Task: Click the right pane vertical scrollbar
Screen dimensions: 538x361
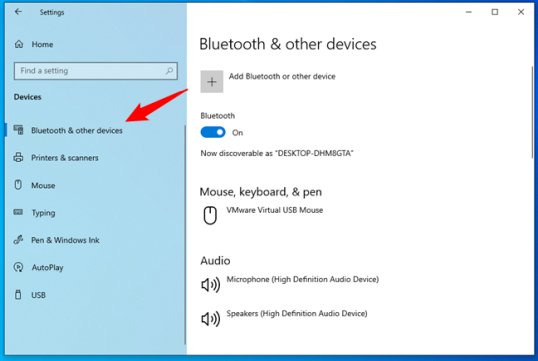Action: point(532,112)
